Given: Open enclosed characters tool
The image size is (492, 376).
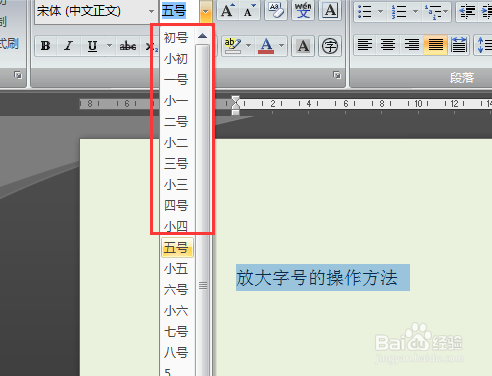Looking at the screenshot, I should click(330, 46).
